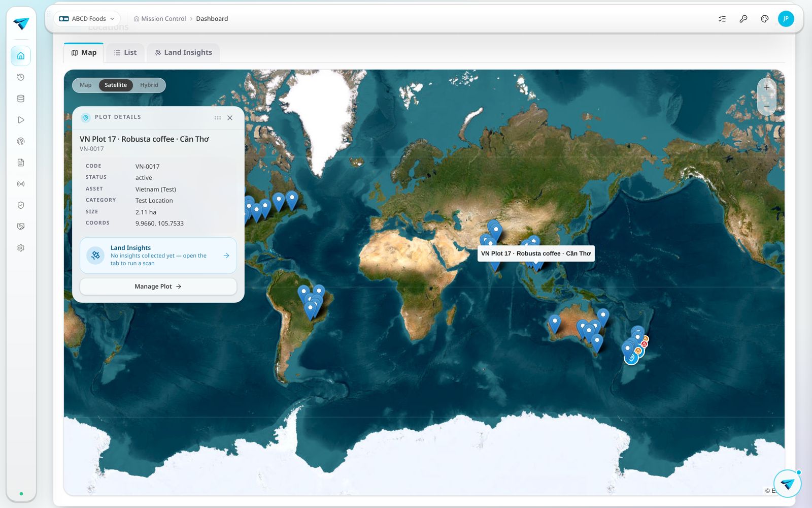Open the broadcast signal icon in sidebar
Screen dimensions: 812x508
[x=21, y=184]
